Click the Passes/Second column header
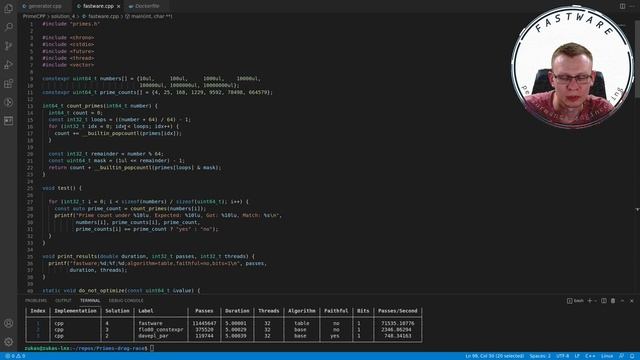This screenshot has height=360, width=640. tap(398, 311)
